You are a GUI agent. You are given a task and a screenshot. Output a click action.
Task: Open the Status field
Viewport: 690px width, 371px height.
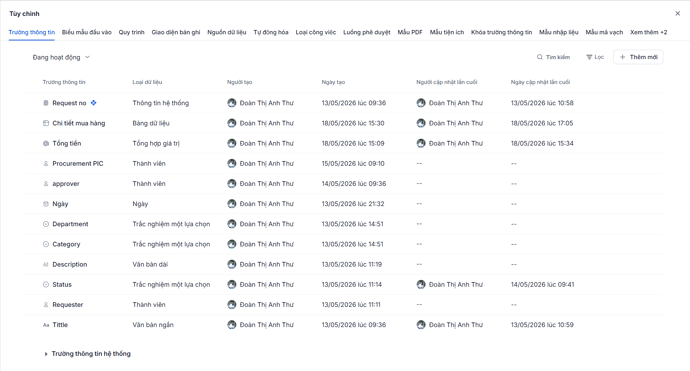click(x=62, y=285)
